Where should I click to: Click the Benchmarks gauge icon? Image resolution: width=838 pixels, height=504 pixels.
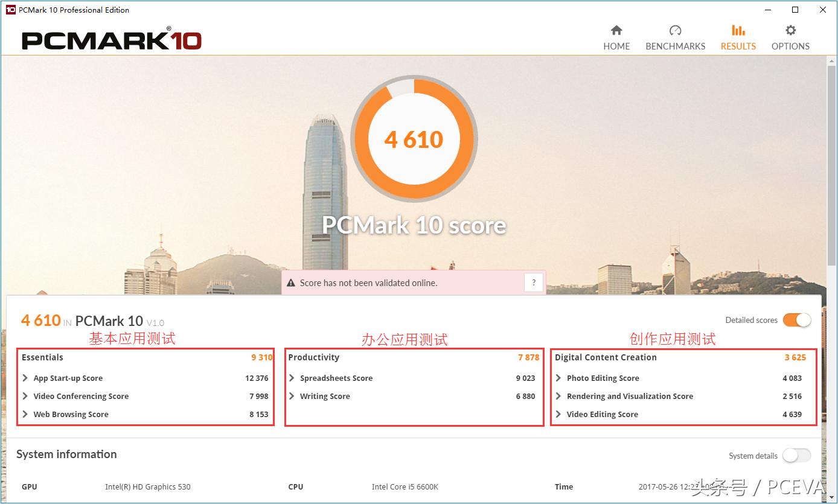[675, 29]
